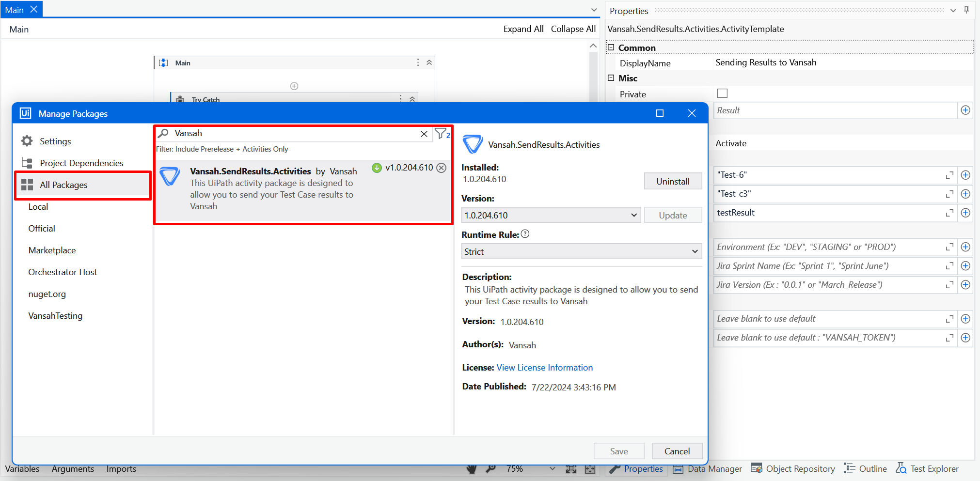Click plus button beside Environment field
The height and width of the screenshot is (481, 980).
pos(965,247)
